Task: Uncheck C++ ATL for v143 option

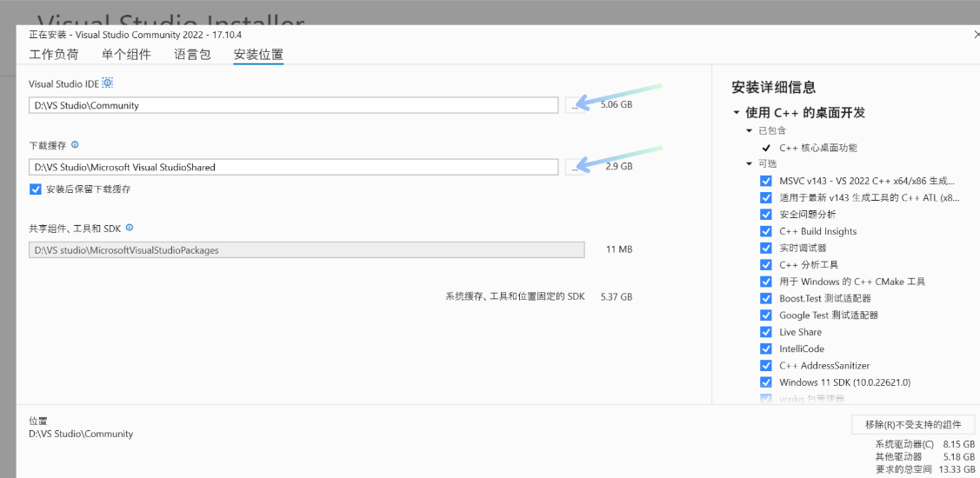Action: click(765, 197)
